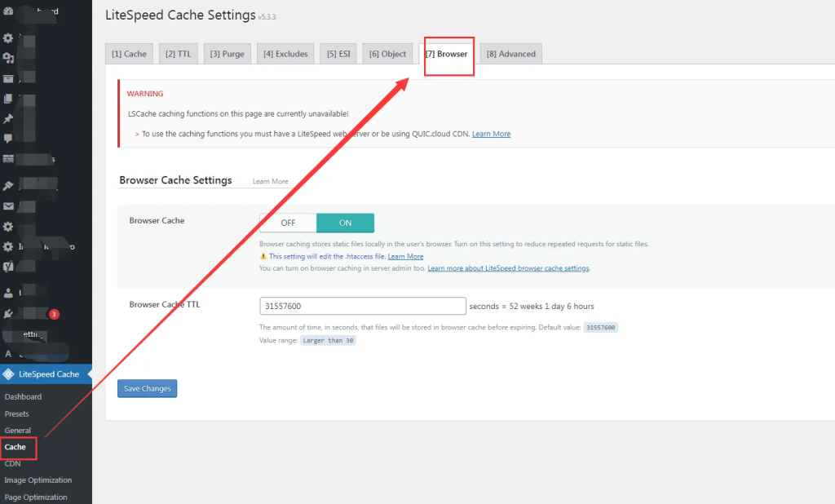Viewport: 835px width, 504px height.
Task: Open the General submenu item
Action: tap(18, 430)
